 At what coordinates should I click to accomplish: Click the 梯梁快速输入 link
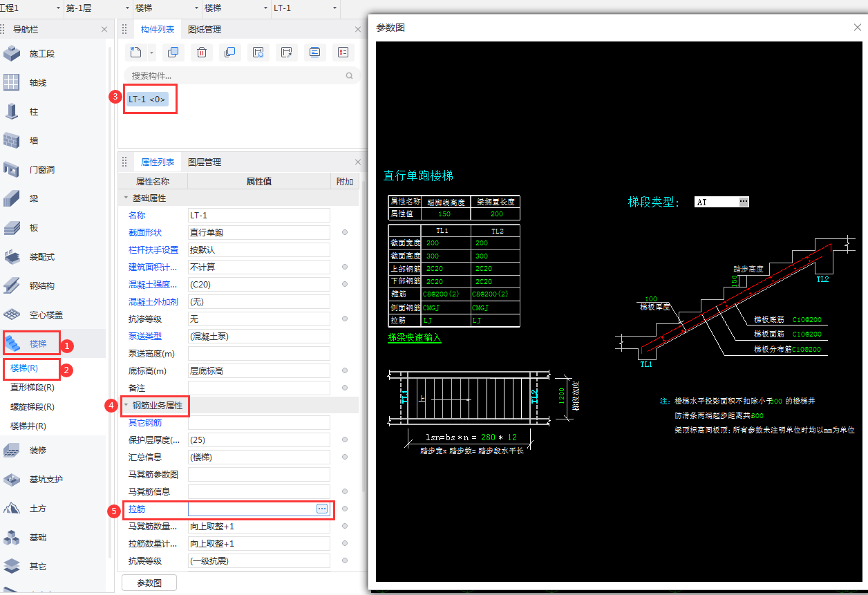tap(415, 337)
